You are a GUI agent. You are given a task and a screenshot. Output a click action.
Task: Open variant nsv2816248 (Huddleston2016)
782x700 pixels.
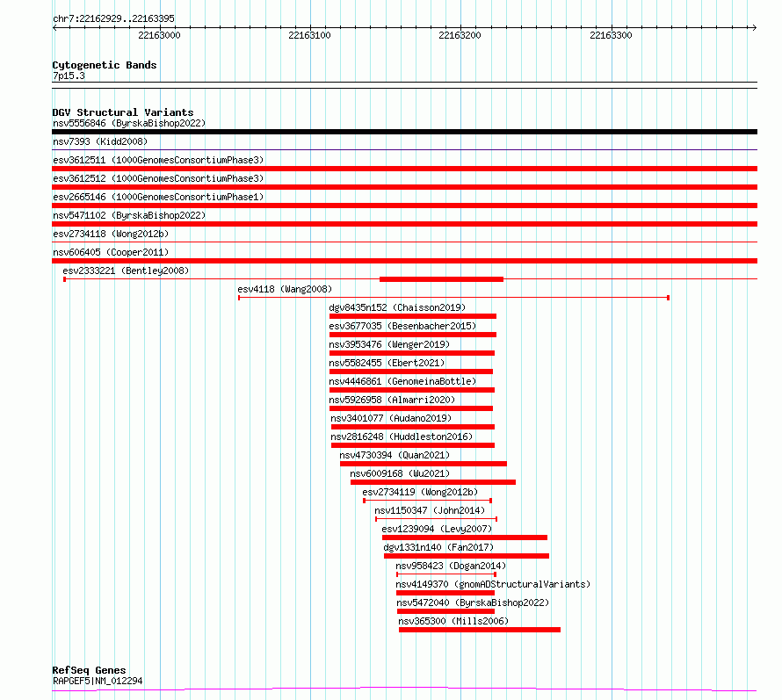click(402, 437)
